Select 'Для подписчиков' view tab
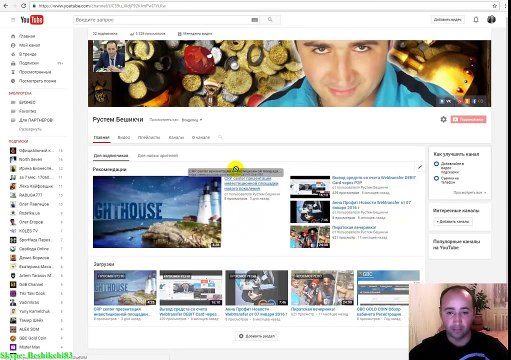 [x=111, y=156]
